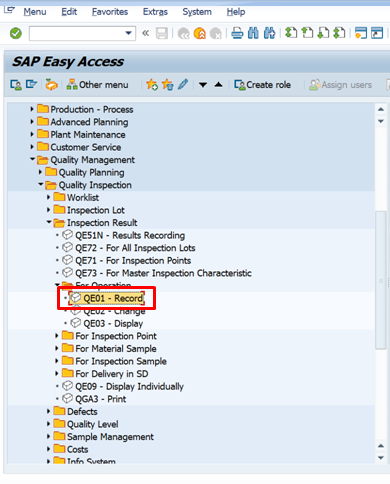Open the command field dropdown arrow

(x=128, y=33)
